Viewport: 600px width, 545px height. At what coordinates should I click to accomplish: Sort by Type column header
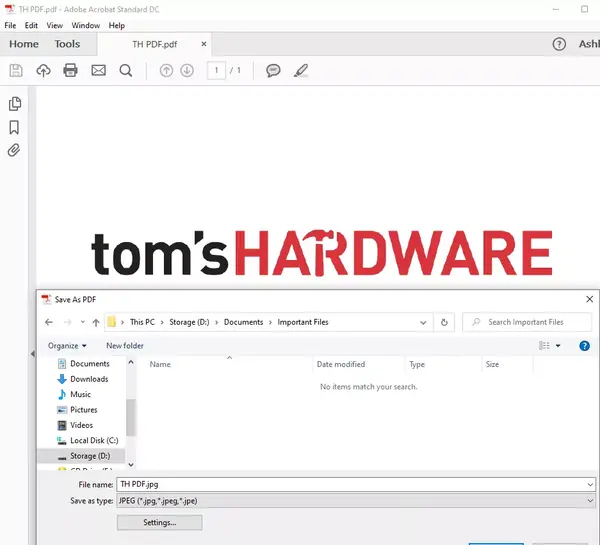coord(417,364)
